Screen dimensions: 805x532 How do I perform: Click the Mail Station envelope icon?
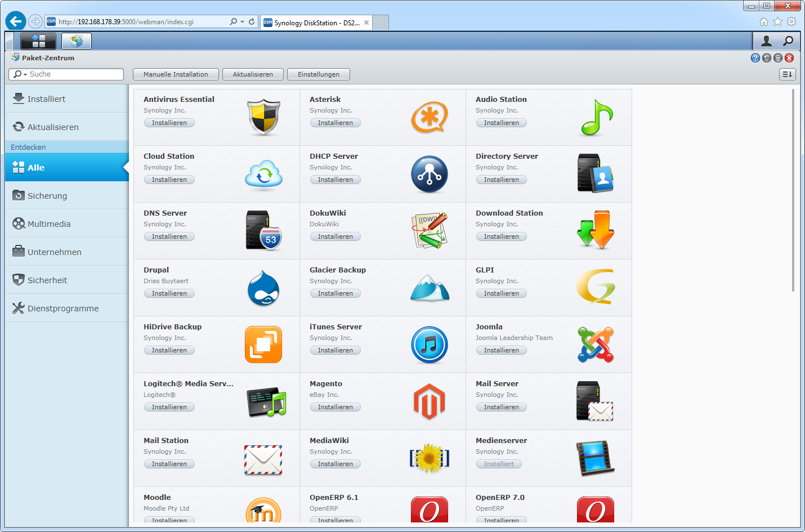coord(263,459)
